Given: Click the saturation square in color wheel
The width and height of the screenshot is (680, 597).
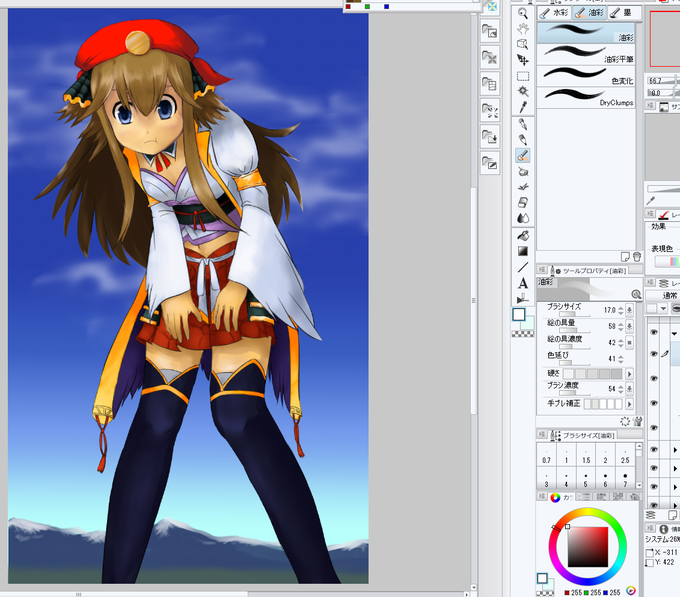Looking at the screenshot, I should 588,547.
